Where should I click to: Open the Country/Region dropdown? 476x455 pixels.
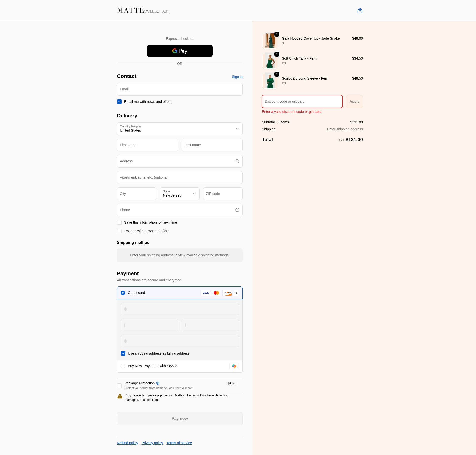[x=180, y=129]
